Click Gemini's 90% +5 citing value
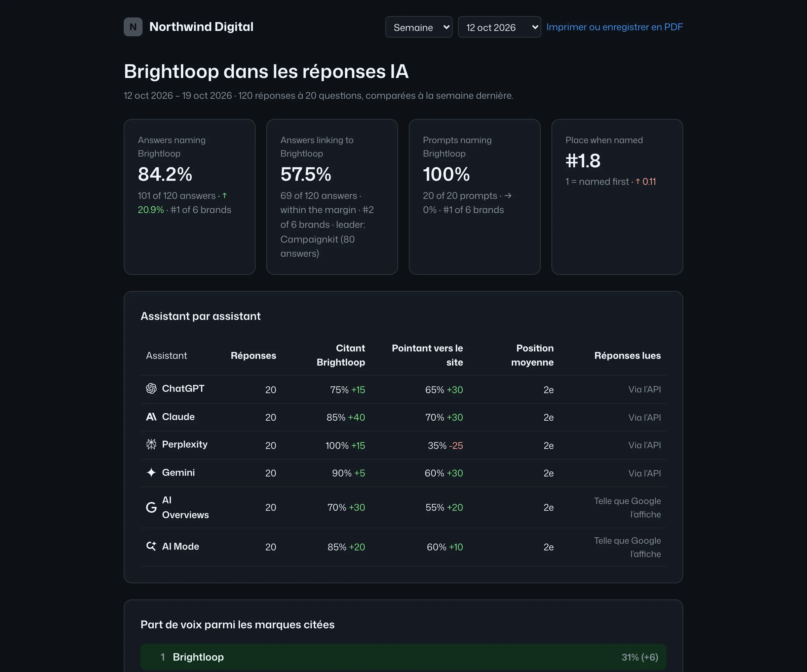The width and height of the screenshot is (807, 672). tap(349, 473)
